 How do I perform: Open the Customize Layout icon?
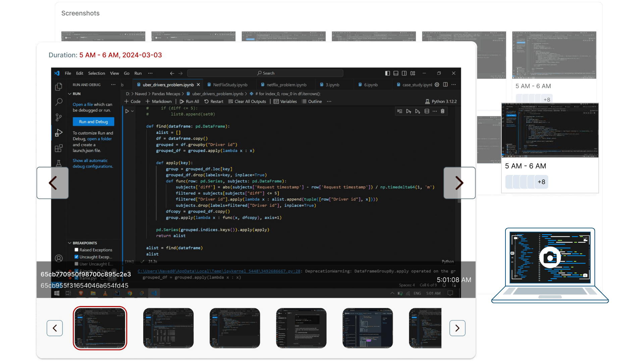click(413, 73)
